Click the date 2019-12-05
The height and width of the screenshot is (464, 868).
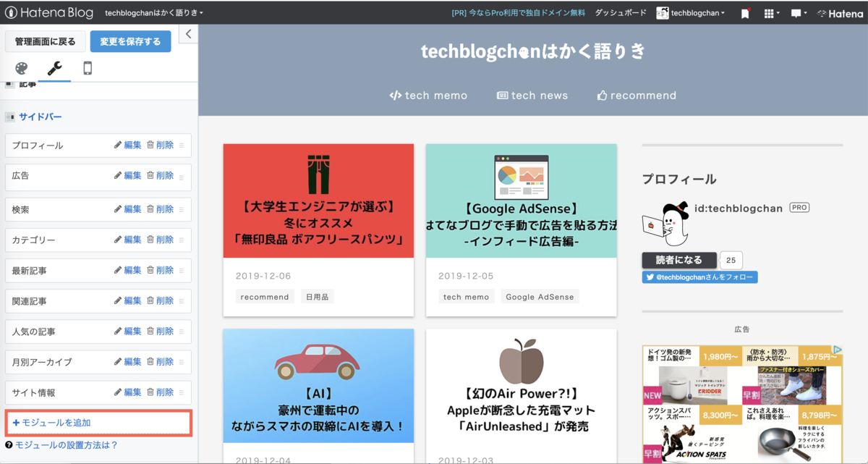click(x=466, y=276)
